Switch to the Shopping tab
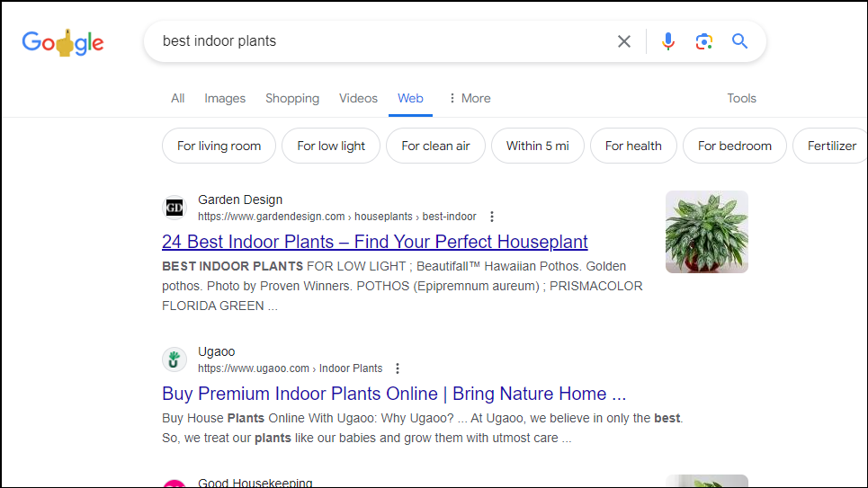 coord(292,99)
